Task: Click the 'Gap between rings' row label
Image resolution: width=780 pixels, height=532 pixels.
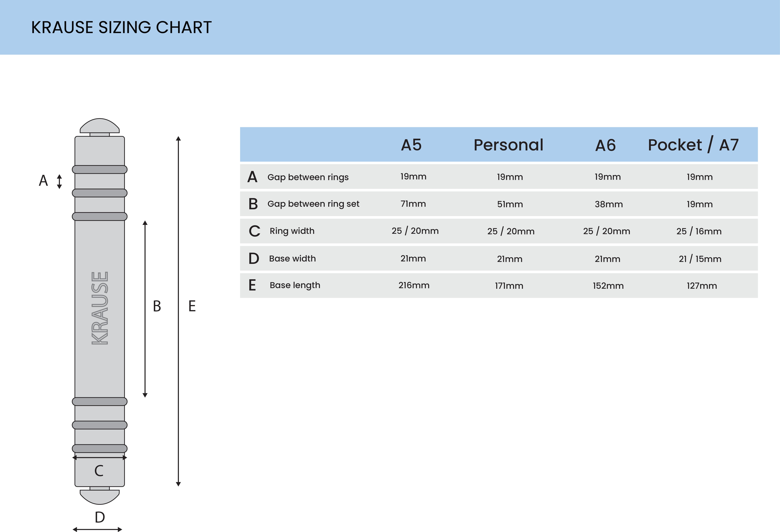Action: click(308, 177)
